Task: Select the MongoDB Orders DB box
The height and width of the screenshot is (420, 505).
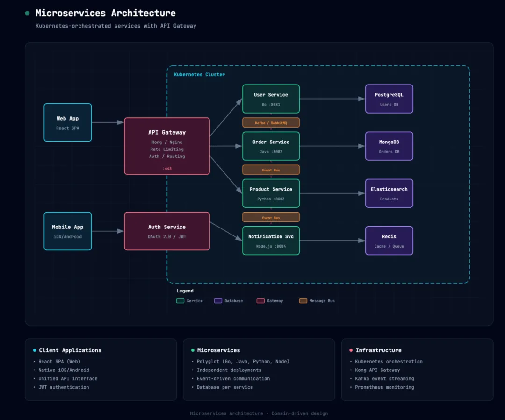Action: pos(389,146)
